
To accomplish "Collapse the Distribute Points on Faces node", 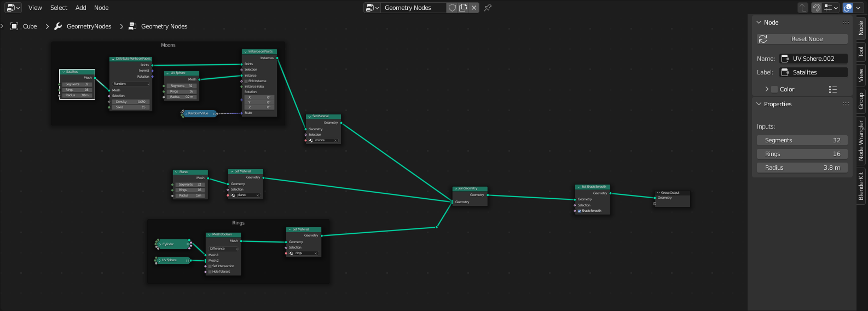I will (113, 59).
